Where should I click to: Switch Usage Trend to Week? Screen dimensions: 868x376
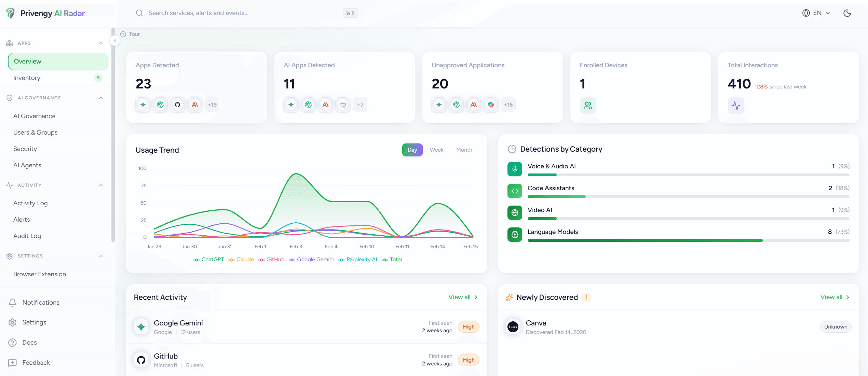[x=436, y=150]
